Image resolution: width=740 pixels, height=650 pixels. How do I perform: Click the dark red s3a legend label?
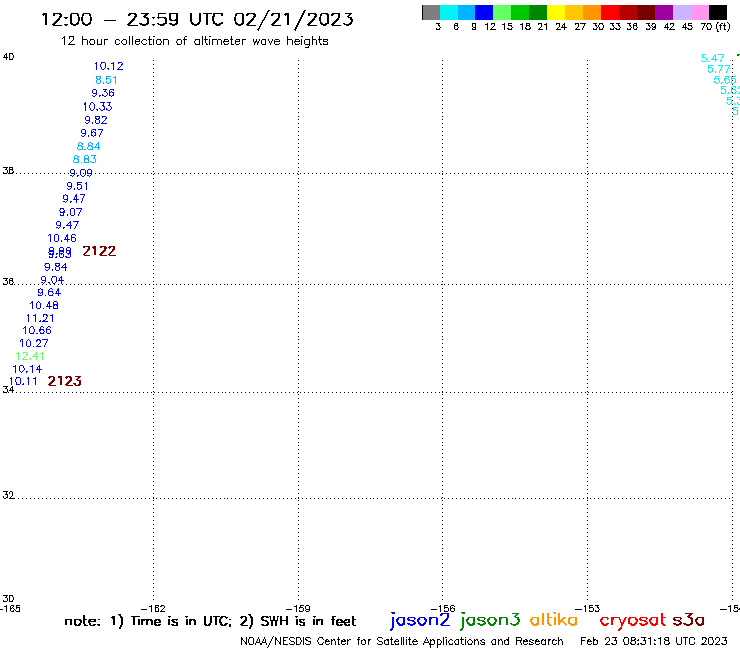point(689,620)
